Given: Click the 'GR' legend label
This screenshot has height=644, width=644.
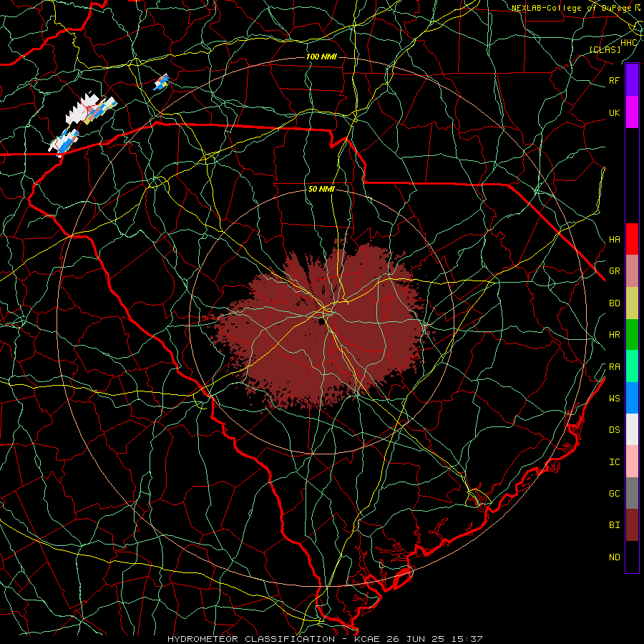Looking at the screenshot, I should [x=614, y=271].
